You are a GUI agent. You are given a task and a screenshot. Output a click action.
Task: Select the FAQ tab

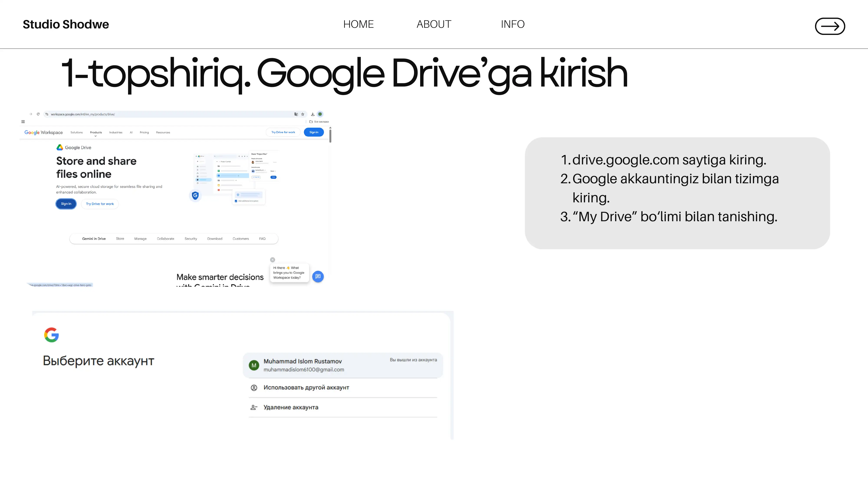[262, 239]
